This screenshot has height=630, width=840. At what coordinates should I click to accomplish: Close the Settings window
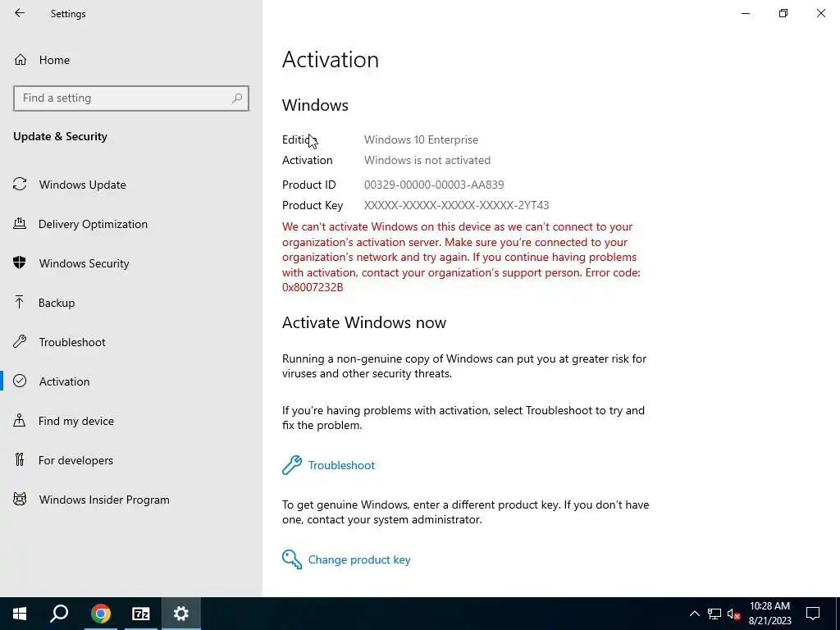pos(820,13)
